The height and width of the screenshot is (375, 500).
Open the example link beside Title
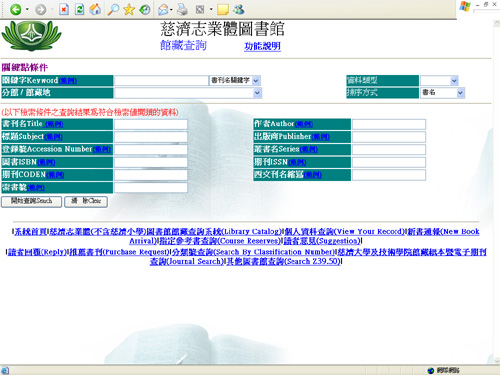[54, 124]
